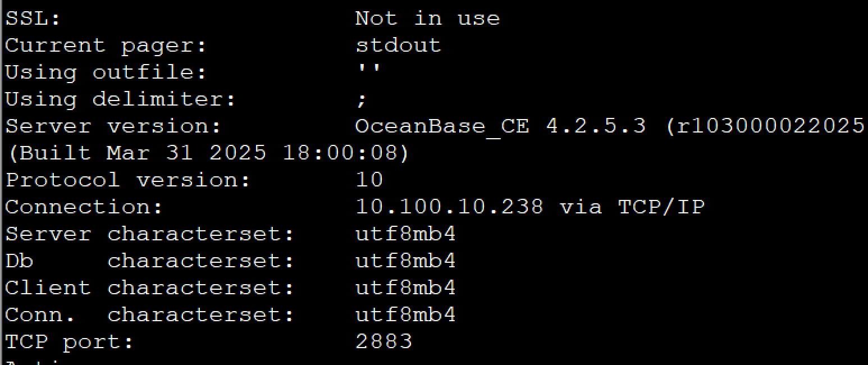Click the 'Built Mar 31 2025' build date
The height and width of the screenshot is (365, 868).
click(x=142, y=153)
